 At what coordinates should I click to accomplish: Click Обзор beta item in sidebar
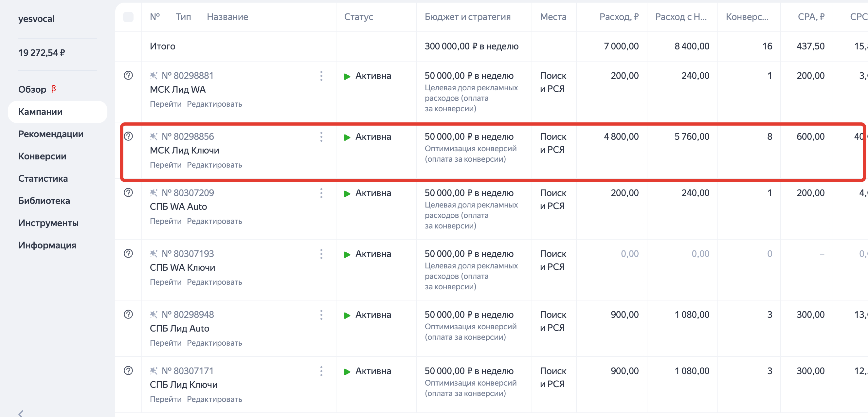32,89
